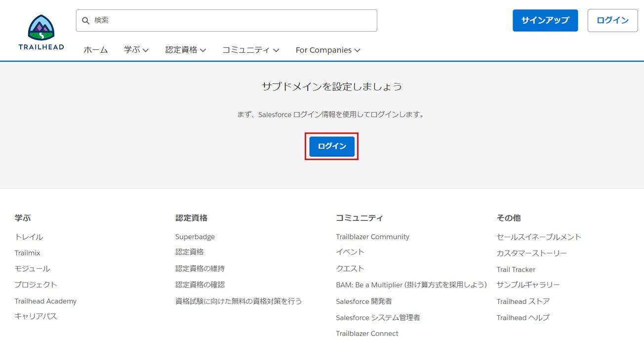Click the サブドメインを設定しましょう heading

click(x=332, y=86)
